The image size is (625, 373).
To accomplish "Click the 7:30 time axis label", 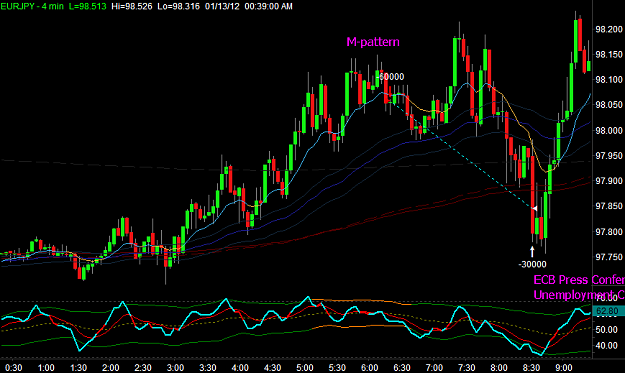I will (x=466, y=367).
